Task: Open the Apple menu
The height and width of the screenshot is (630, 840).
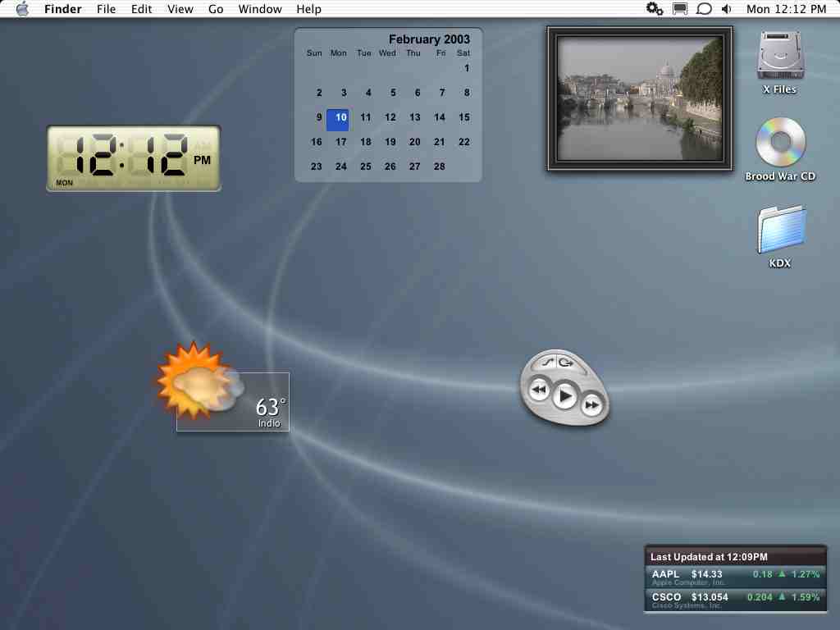Action: [22, 8]
